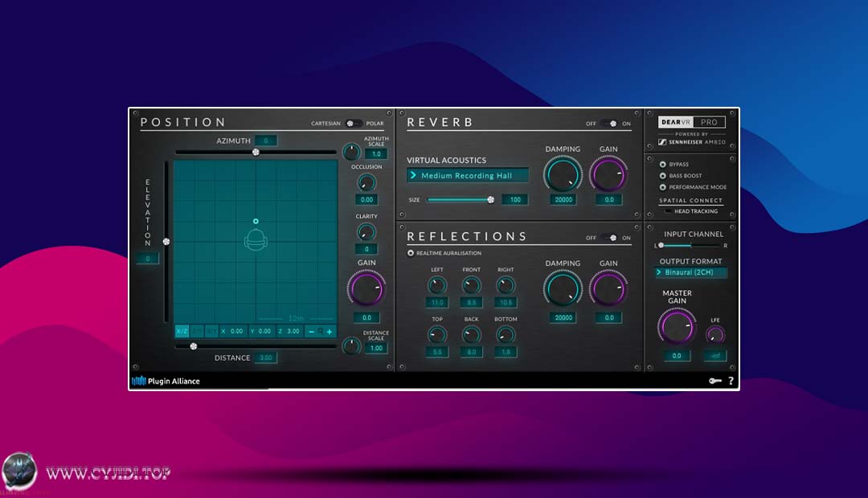Click the LFE value field
The width and height of the screenshot is (868, 498).
pos(715,356)
